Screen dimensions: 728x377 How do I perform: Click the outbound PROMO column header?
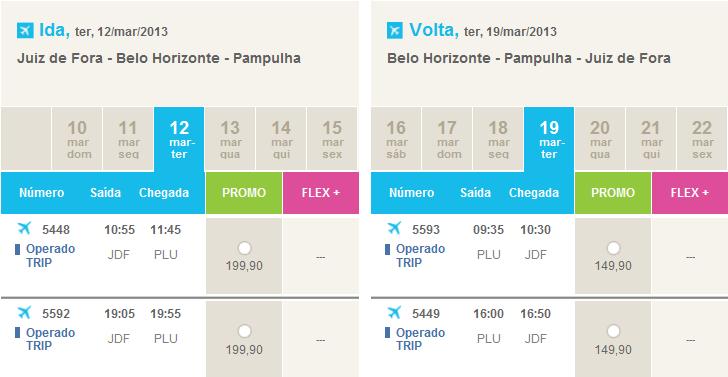click(x=244, y=193)
